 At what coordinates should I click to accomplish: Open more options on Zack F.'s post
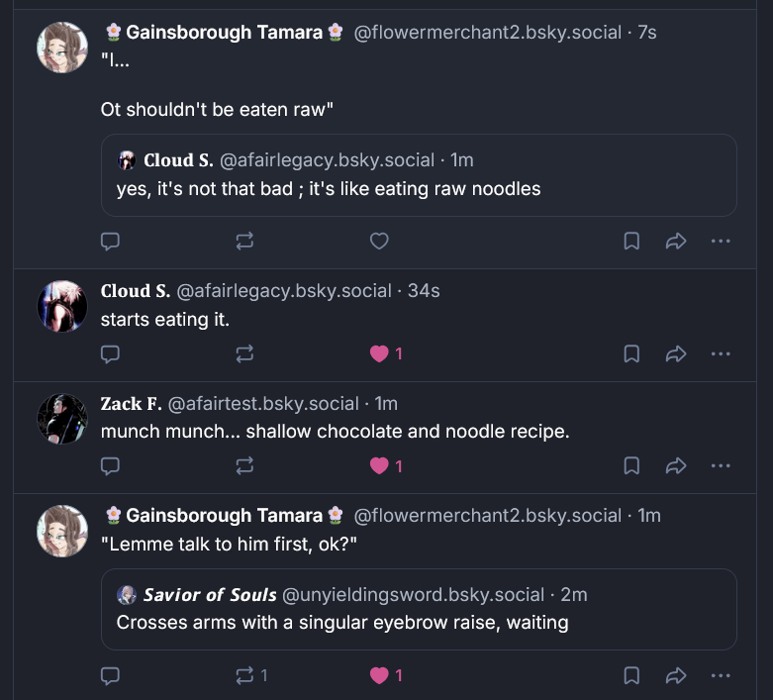pyautogui.click(x=721, y=465)
